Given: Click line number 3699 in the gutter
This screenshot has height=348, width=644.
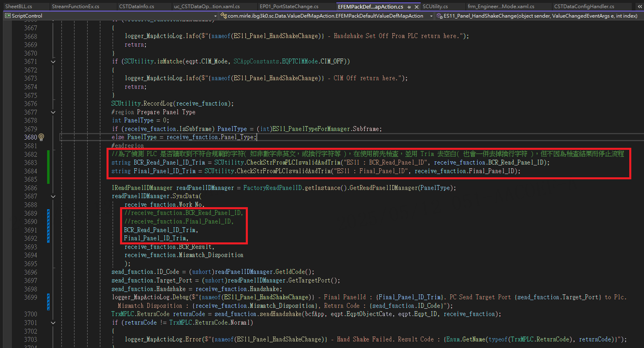Looking at the screenshot, I should pos(30,298).
